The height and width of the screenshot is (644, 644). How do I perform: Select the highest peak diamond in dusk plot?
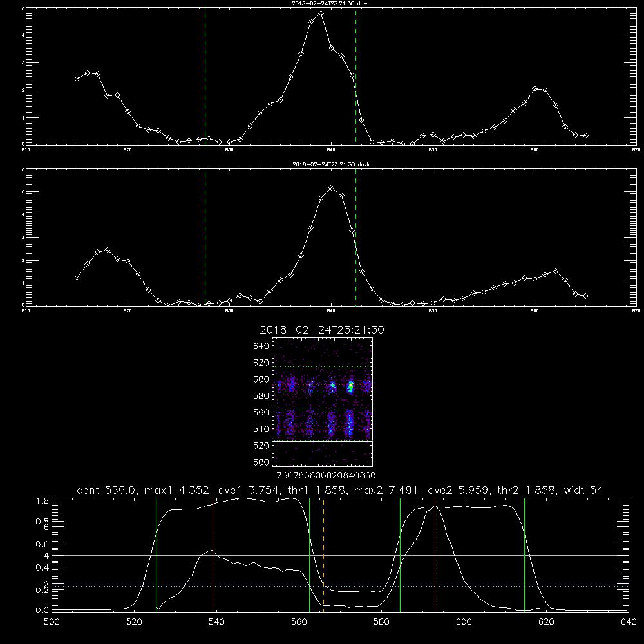click(331, 187)
